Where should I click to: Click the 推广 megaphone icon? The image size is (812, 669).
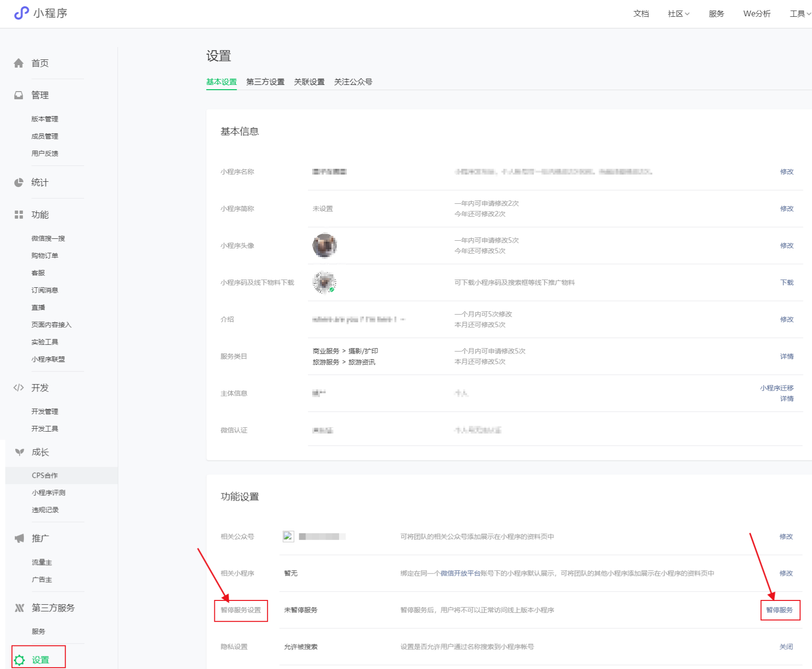(19, 539)
